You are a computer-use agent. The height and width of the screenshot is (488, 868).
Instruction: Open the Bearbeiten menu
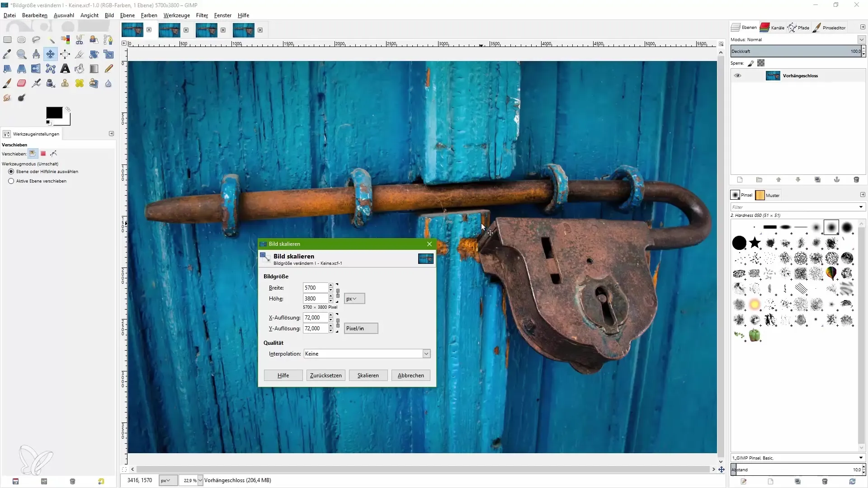pos(35,15)
